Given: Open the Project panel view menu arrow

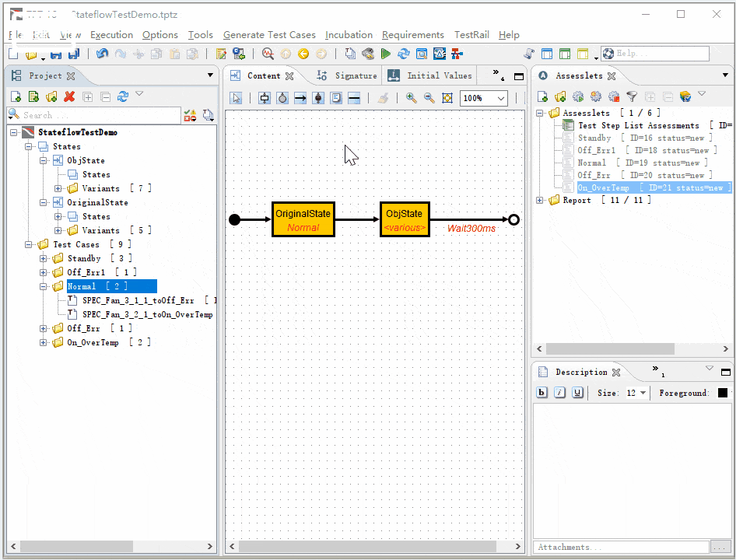Looking at the screenshot, I should [210, 75].
